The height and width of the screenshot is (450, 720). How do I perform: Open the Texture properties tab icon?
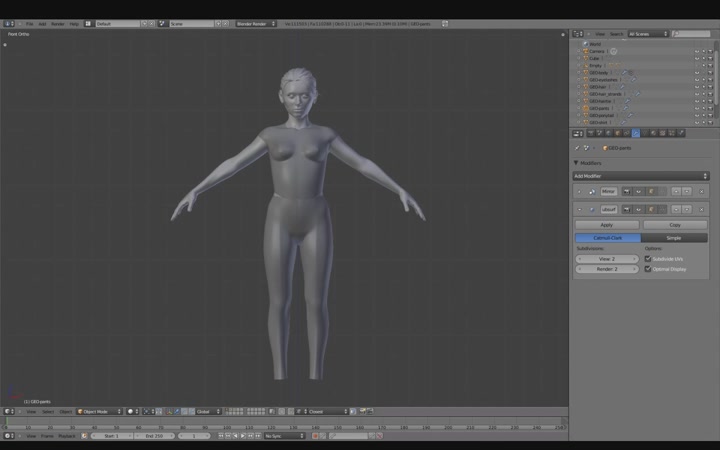(663, 133)
